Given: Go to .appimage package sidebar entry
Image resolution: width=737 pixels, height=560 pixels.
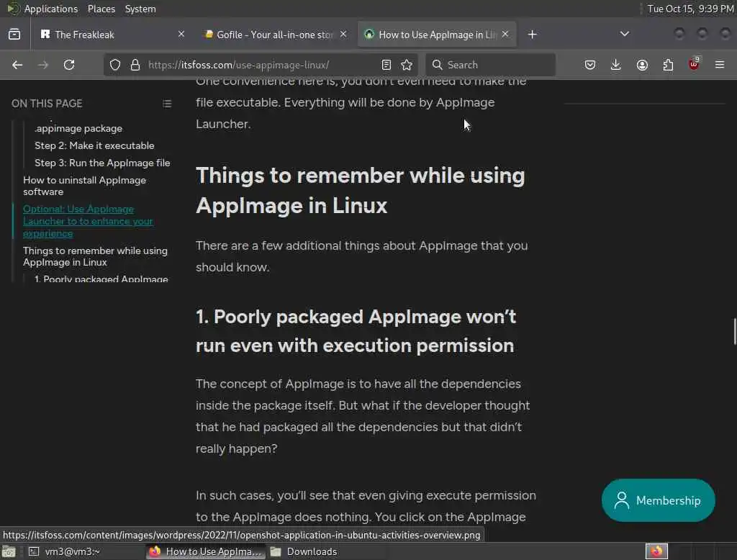Looking at the screenshot, I should pos(78,128).
